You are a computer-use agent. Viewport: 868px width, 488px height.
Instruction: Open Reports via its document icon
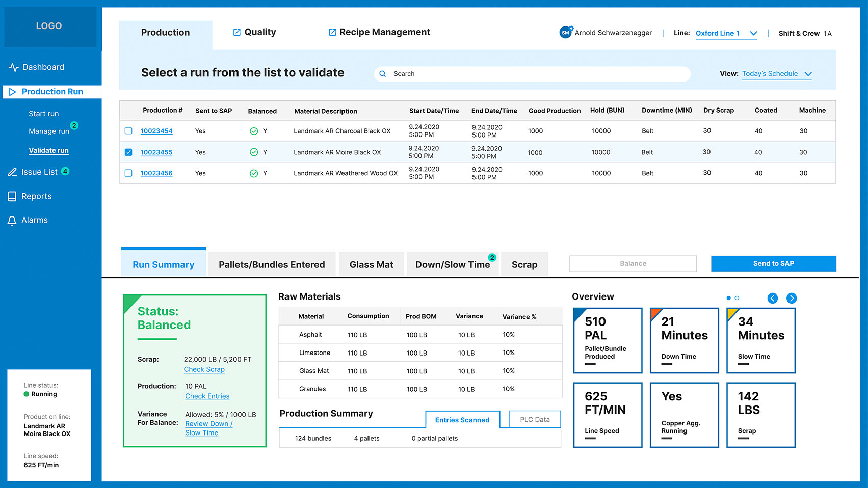click(x=12, y=196)
